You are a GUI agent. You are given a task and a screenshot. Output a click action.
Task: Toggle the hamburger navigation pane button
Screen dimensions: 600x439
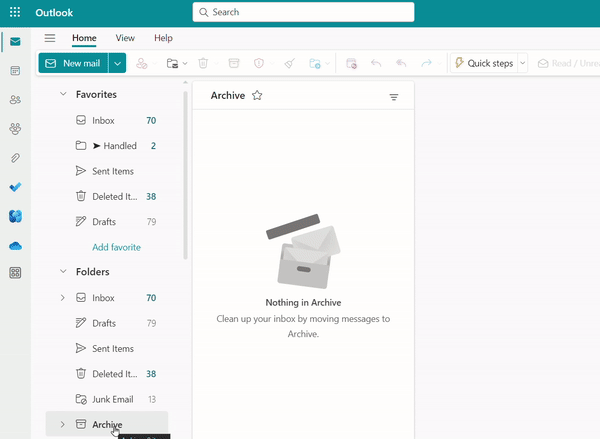pos(50,38)
